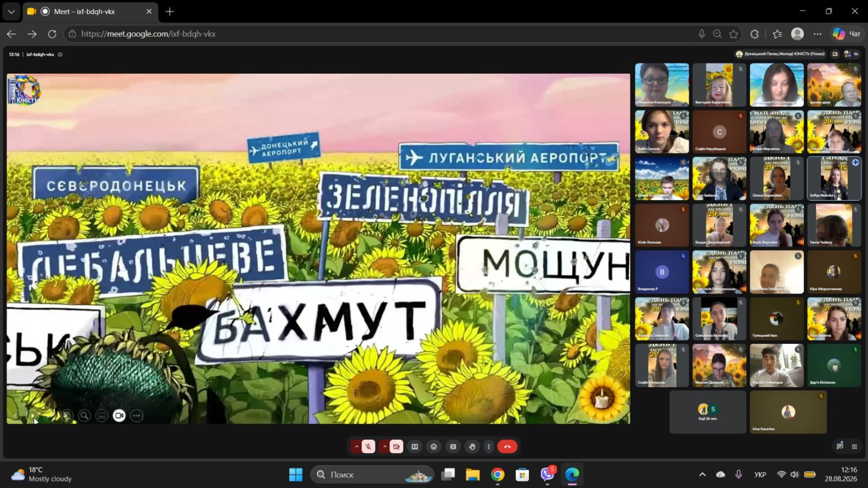Open the emoji reactions button
The height and width of the screenshot is (488, 868).
(x=433, y=447)
